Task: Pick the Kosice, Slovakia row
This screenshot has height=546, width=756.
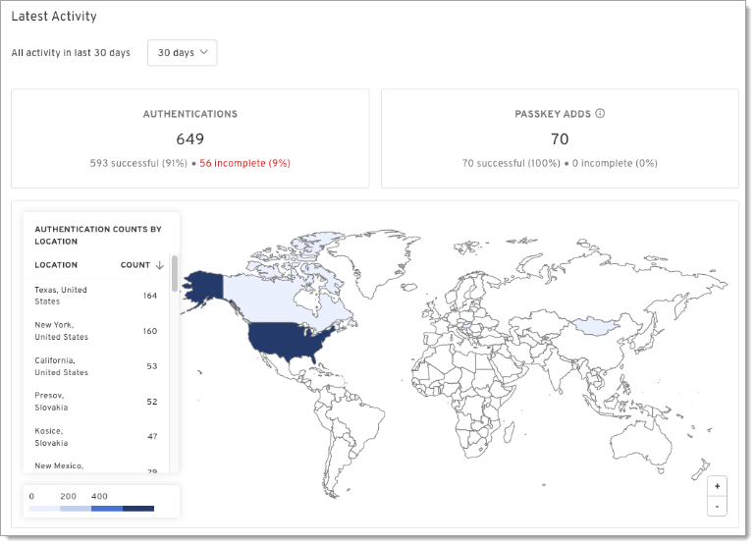Action: 96,437
